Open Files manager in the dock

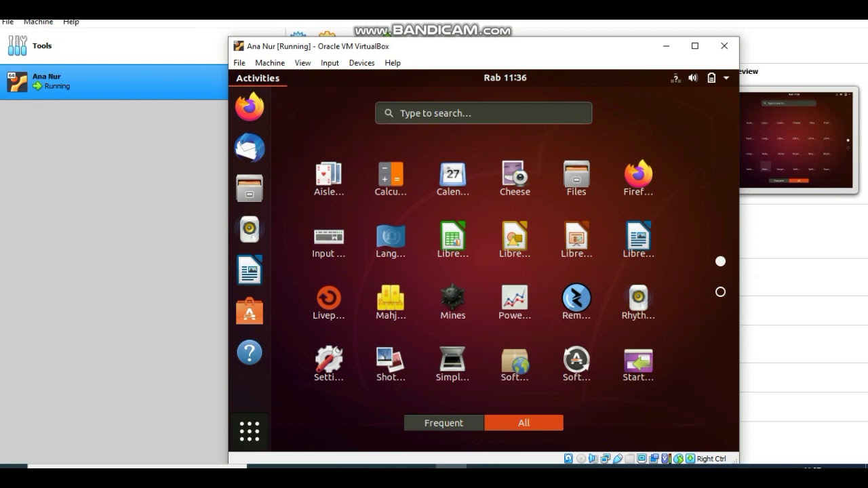[250, 188]
